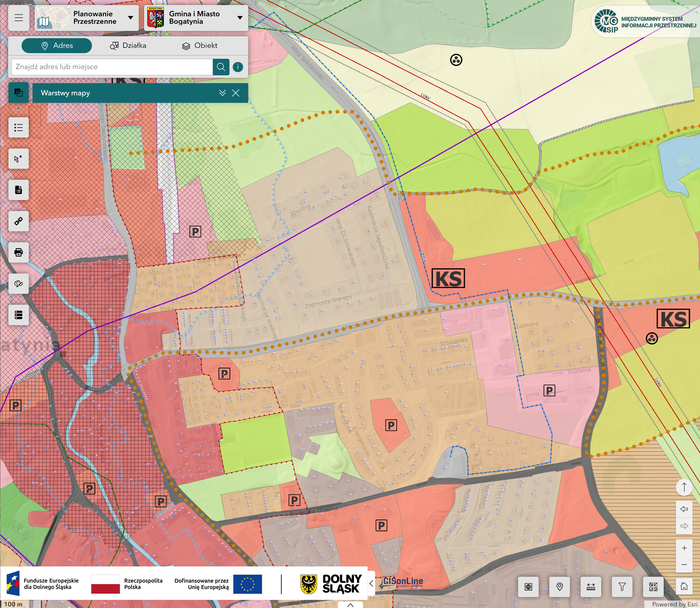Focus the address search input field
The height and width of the screenshot is (608, 700).
(112, 67)
